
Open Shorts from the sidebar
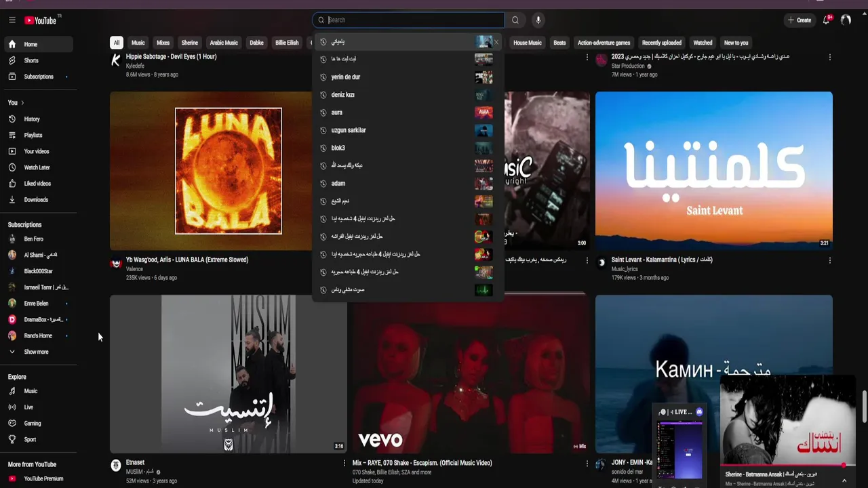click(x=39, y=60)
